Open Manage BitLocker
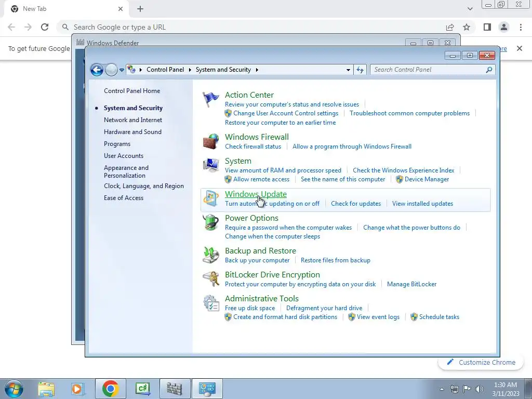532x399 pixels. tap(412, 284)
